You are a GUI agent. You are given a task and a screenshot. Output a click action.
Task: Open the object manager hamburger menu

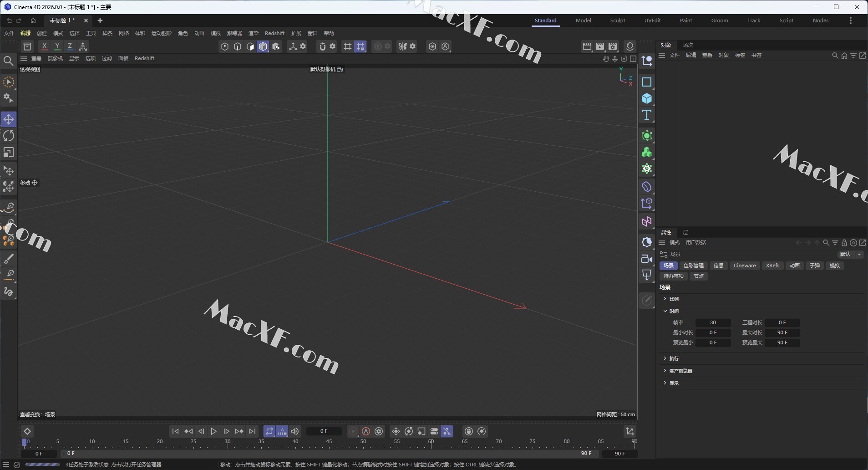[x=662, y=55]
